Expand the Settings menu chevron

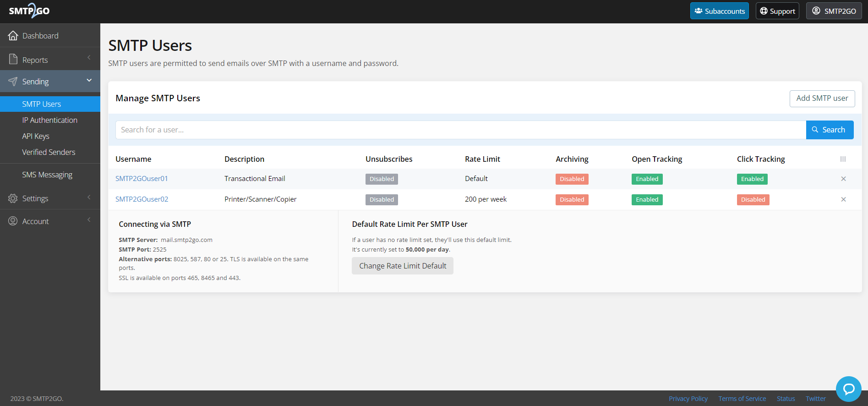point(89,197)
